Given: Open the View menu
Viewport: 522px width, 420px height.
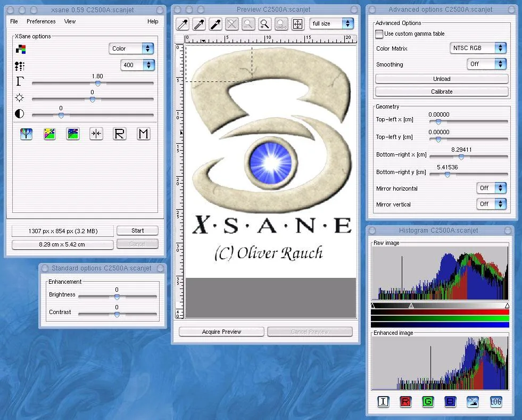Looking at the screenshot, I should (x=70, y=22).
